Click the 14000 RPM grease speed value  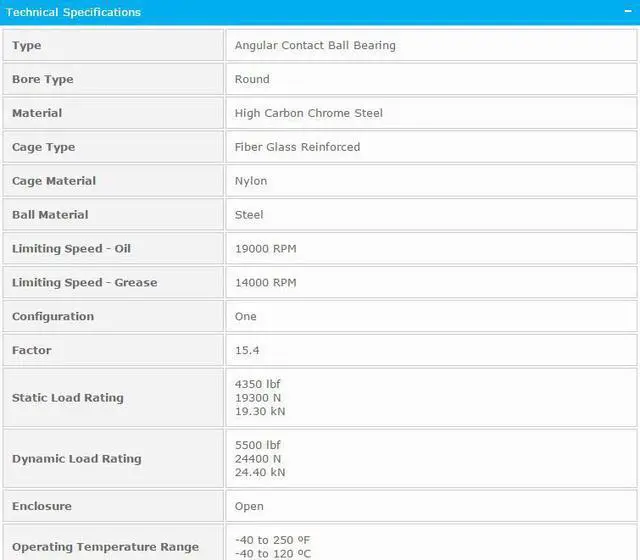coord(265,283)
